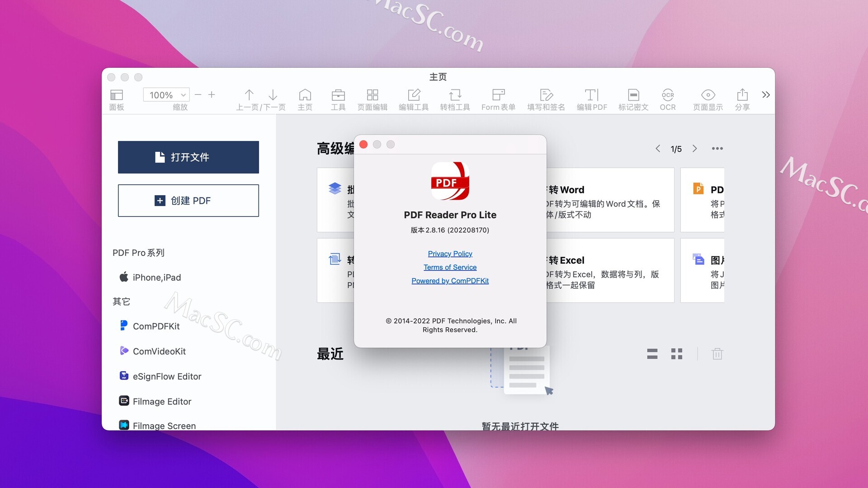This screenshot has height=488, width=868.
Task: Open the 100% zoom level dropdown
Action: click(166, 94)
